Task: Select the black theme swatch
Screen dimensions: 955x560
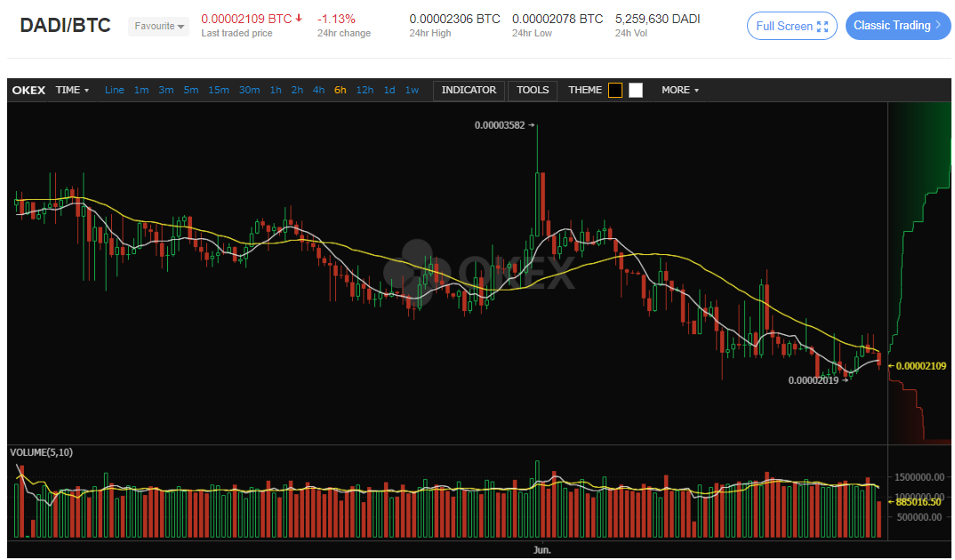Action: [x=615, y=90]
